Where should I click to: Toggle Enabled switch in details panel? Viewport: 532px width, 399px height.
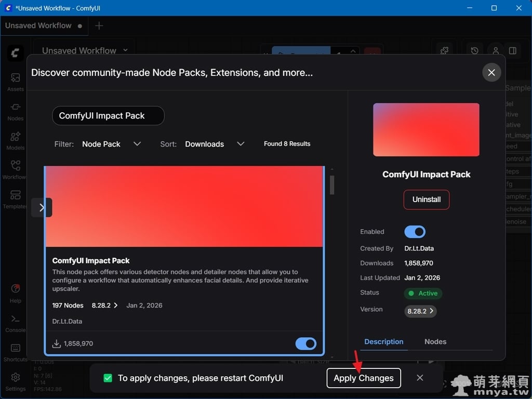(415, 232)
